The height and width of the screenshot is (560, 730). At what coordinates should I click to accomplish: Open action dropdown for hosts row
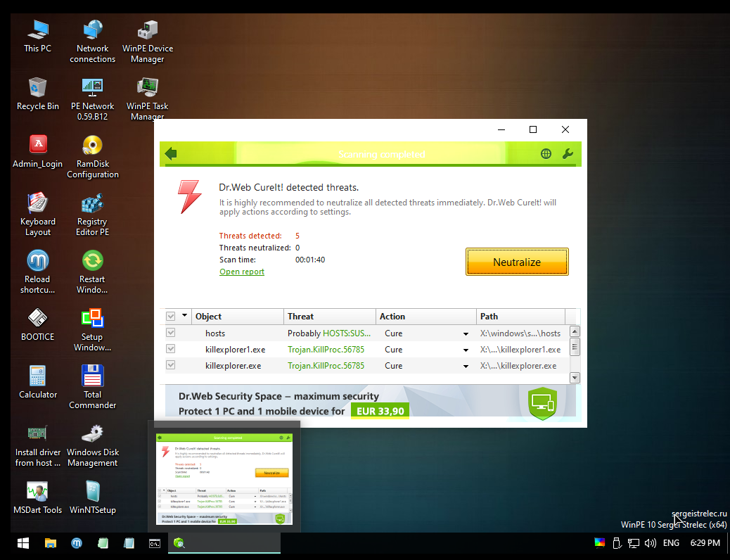(466, 334)
